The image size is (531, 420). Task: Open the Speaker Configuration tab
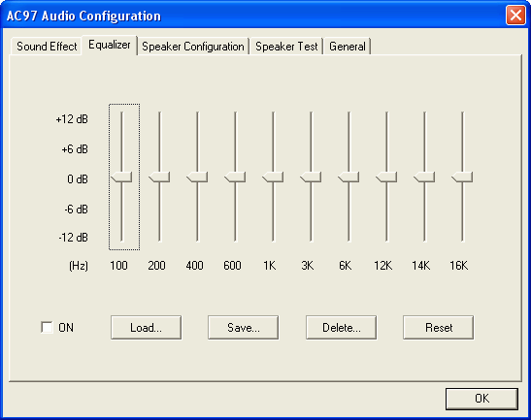pyautogui.click(x=193, y=47)
